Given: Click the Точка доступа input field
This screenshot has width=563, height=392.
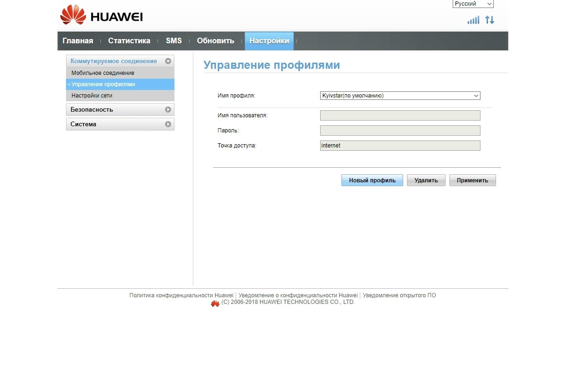Looking at the screenshot, I should [x=400, y=146].
